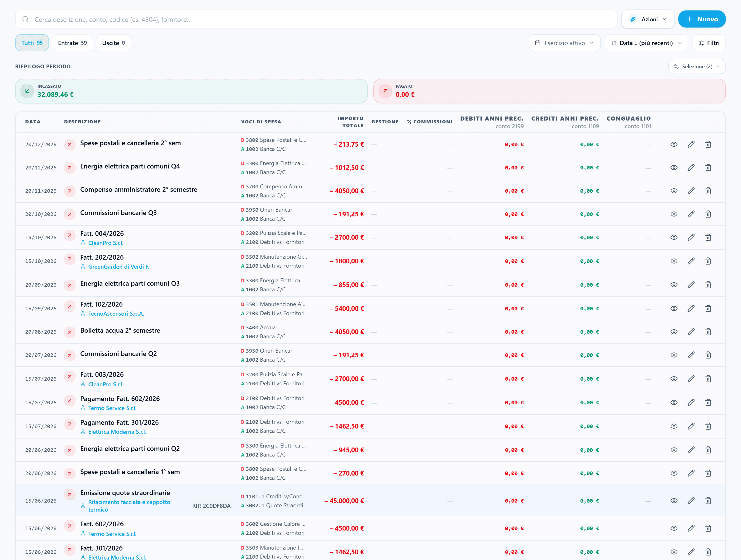Switch to the Tutti tab
Image resolution: width=741 pixels, height=560 pixels.
click(32, 43)
